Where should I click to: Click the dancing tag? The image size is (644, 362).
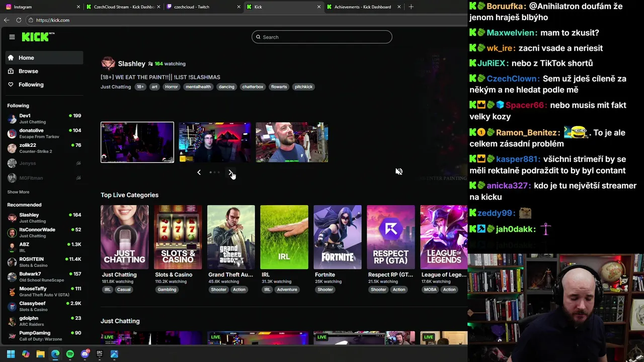226,87
